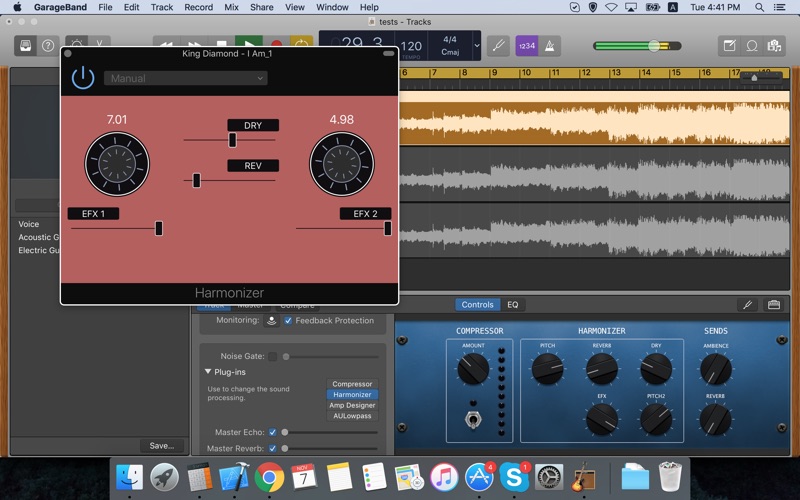Open the Loop Browser icon

752,46
